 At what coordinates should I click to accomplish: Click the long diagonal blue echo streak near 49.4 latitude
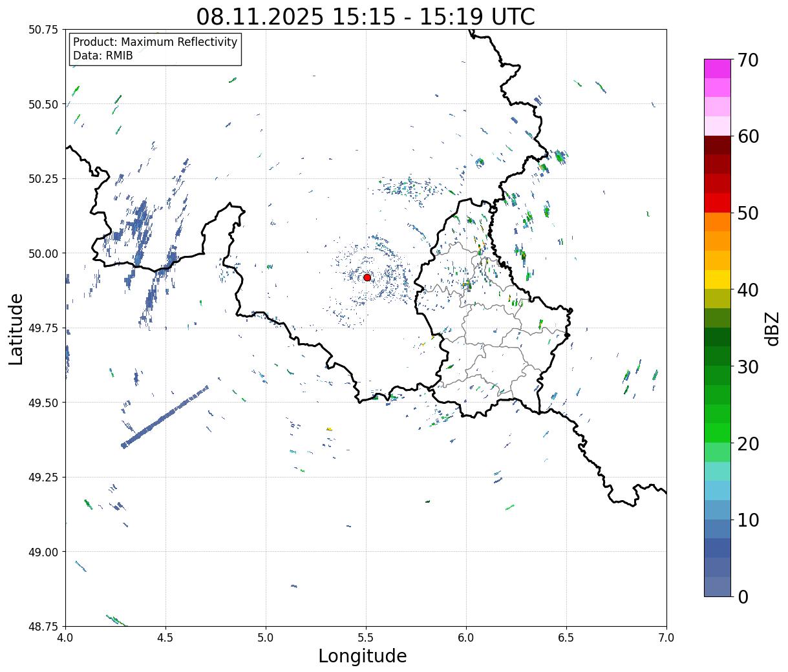(x=165, y=417)
